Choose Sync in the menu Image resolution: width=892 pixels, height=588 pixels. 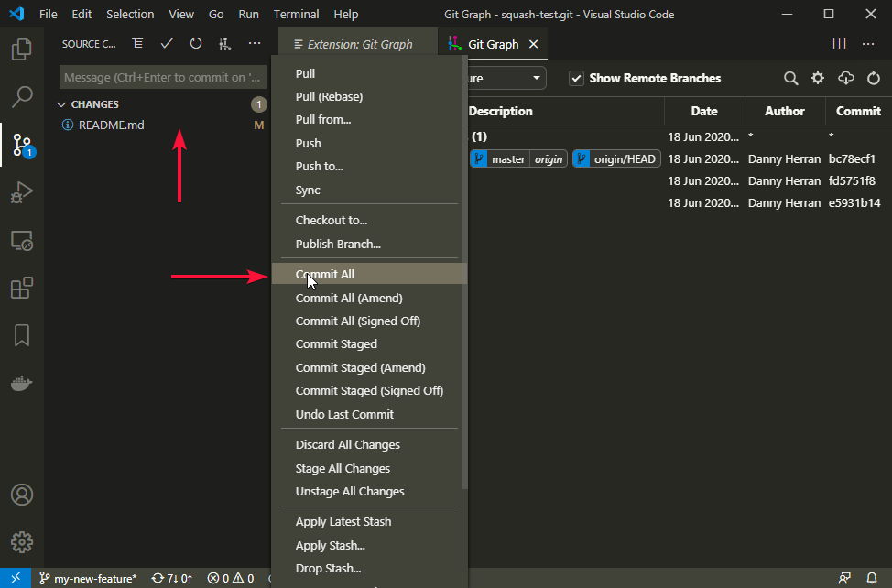(x=369, y=190)
